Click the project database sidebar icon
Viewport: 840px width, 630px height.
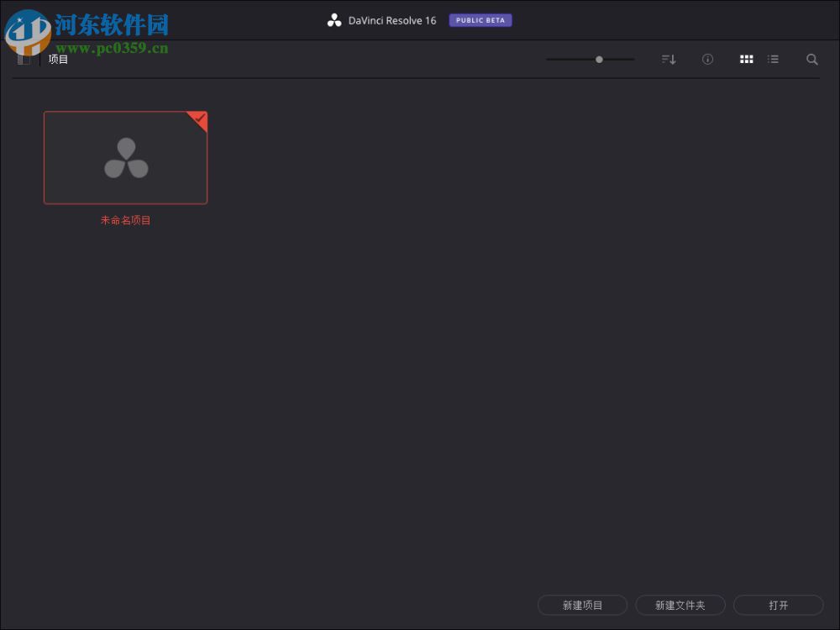click(x=24, y=58)
